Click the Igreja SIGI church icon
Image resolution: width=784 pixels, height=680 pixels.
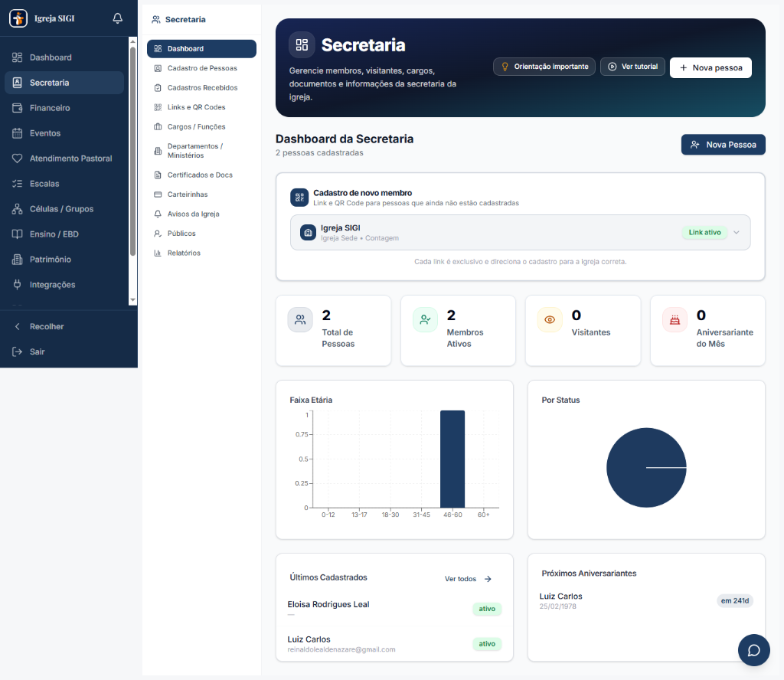308,233
